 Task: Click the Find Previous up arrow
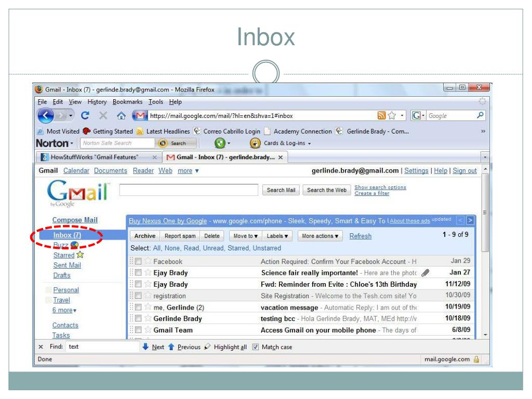tap(171, 347)
